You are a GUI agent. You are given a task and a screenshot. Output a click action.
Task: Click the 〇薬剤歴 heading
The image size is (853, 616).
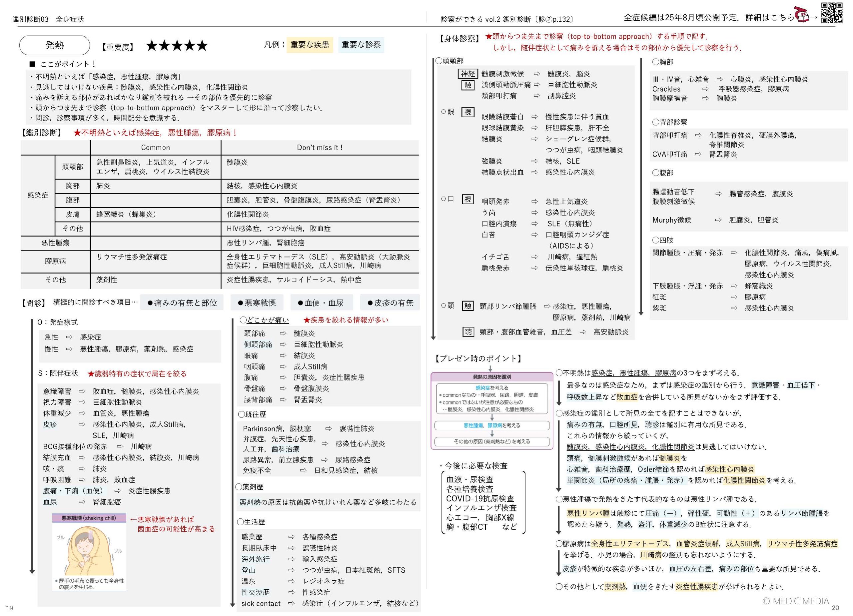pos(250,487)
